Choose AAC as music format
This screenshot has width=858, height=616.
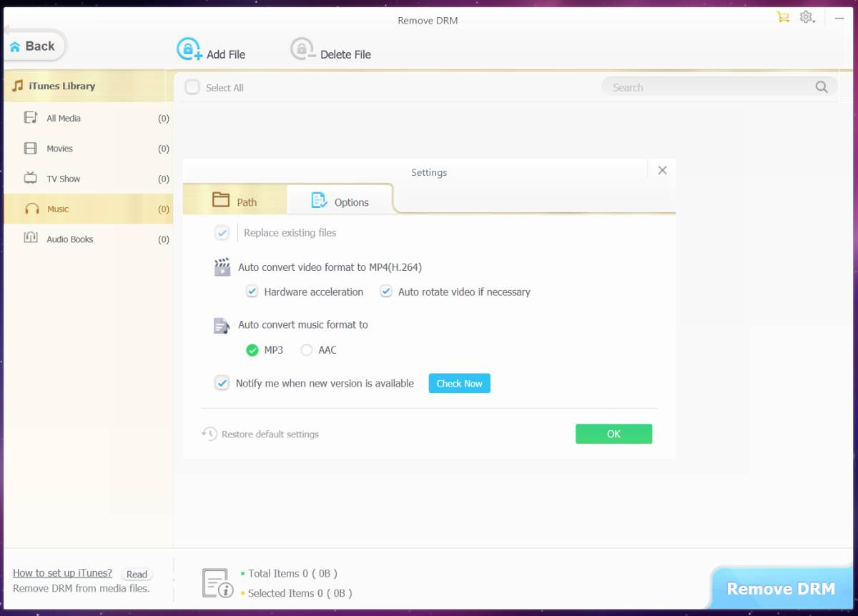point(307,350)
